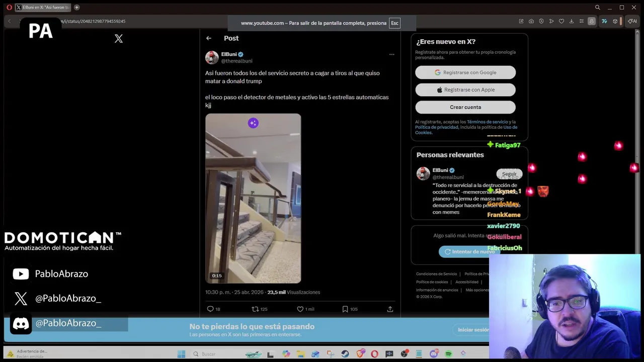The width and height of the screenshot is (644, 362).
Task: Add page to bookmarks heart icon
Action: [x=561, y=21]
